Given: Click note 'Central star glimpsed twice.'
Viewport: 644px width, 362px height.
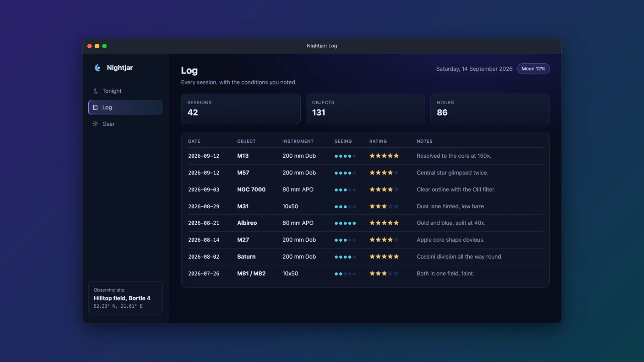Looking at the screenshot, I should tap(452, 173).
